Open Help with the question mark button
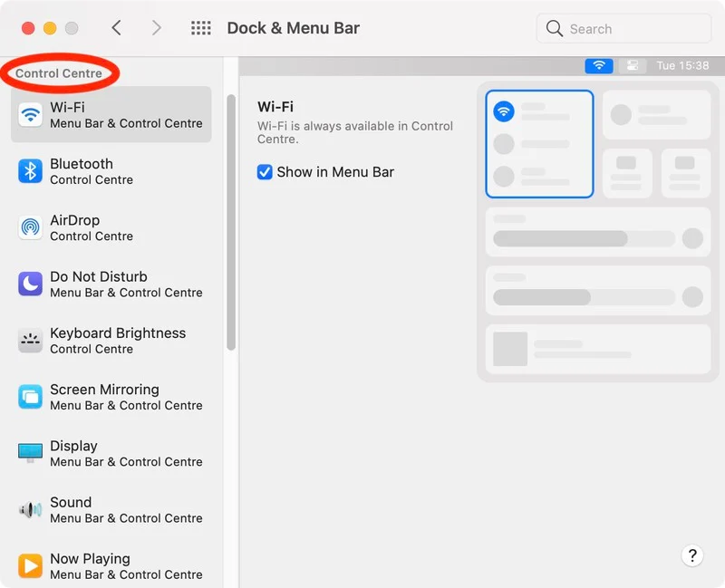Image resolution: width=725 pixels, height=588 pixels. (691, 555)
